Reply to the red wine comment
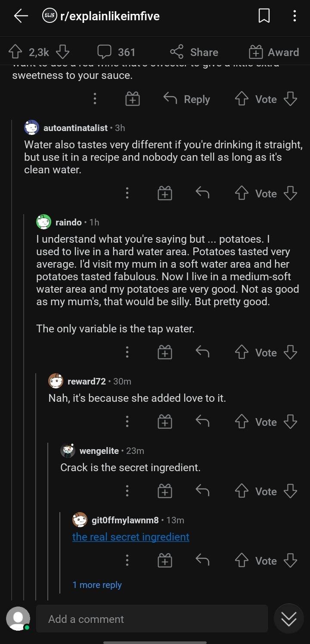Screen dimensions: 310x644 tap(187, 99)
